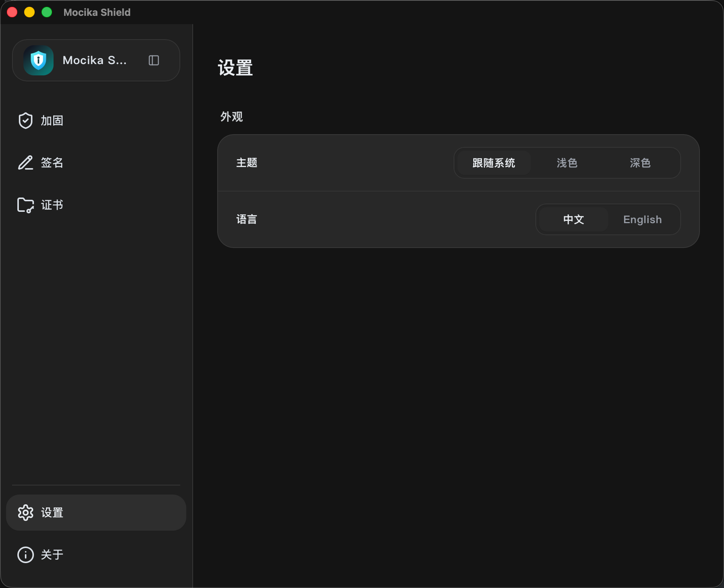Set language to English
Image resolution: width=724 pixels, height=588 pixels.
(643, 219)
